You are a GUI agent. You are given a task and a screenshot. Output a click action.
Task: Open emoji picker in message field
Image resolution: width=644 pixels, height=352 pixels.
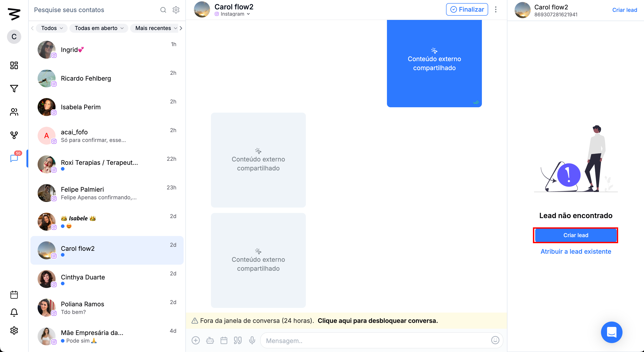click(495, 340)
